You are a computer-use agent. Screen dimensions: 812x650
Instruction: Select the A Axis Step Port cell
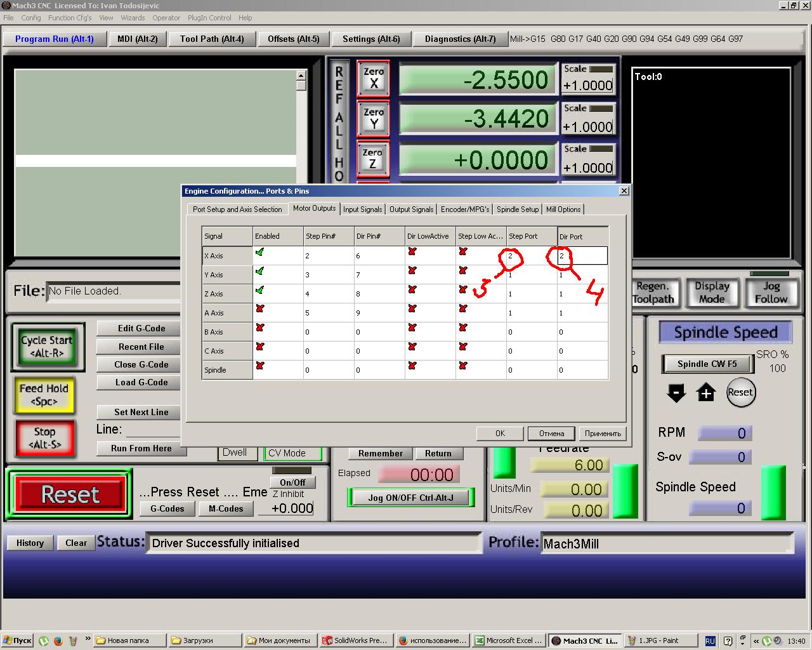pos(532,313)
